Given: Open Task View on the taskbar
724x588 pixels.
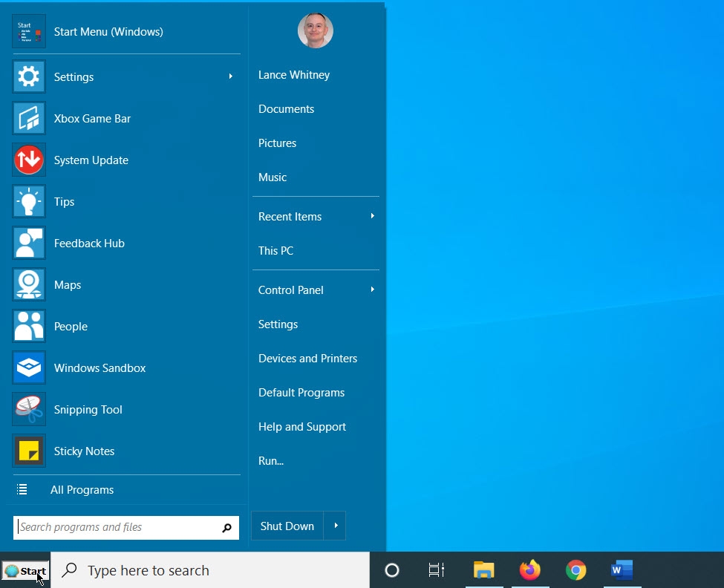Looking at the screenshot, I should [436, 570].
